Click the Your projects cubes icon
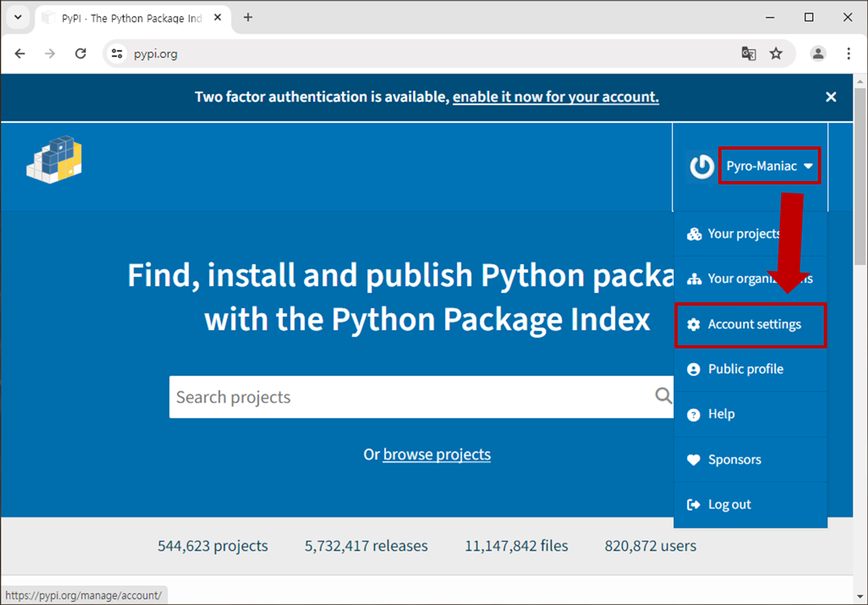The width and height of the screenshot is (868, 605). point(694,234)
